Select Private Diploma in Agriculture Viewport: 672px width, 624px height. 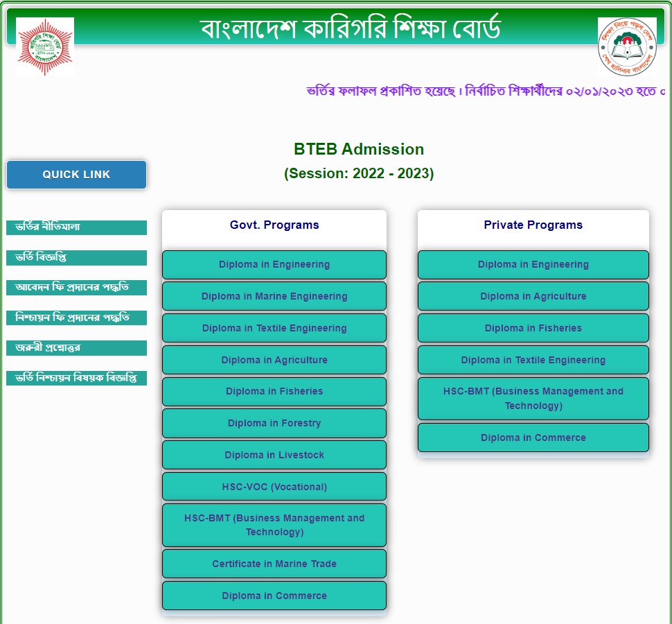coord(533,296)
